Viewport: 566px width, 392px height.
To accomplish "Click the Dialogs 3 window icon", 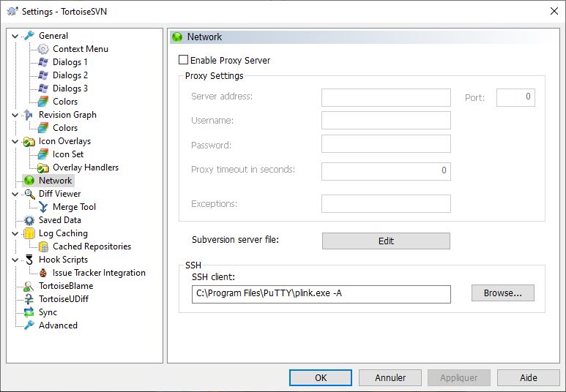I will tap(43, 88).
